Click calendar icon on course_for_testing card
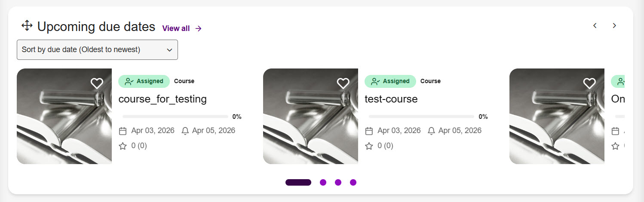Image resolution: width=644 pixels, height=202 pixels. pos(123,131)
